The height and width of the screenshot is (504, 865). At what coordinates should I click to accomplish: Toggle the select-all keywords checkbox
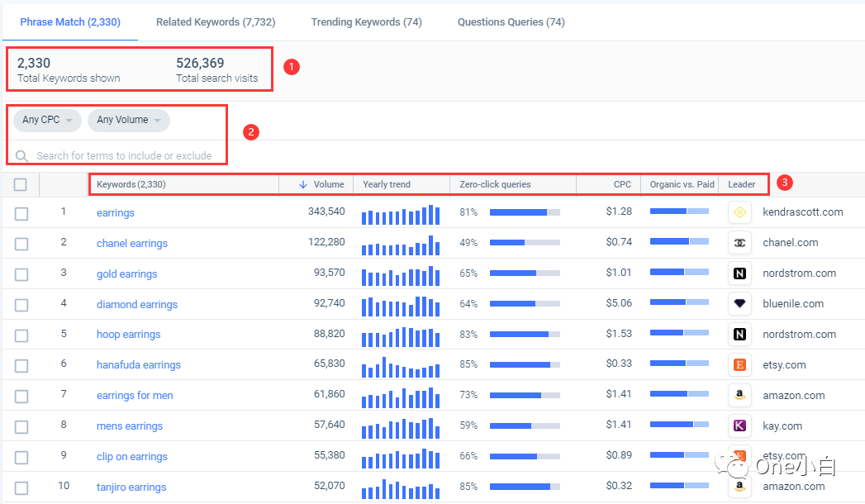click(x=21, y=183)
